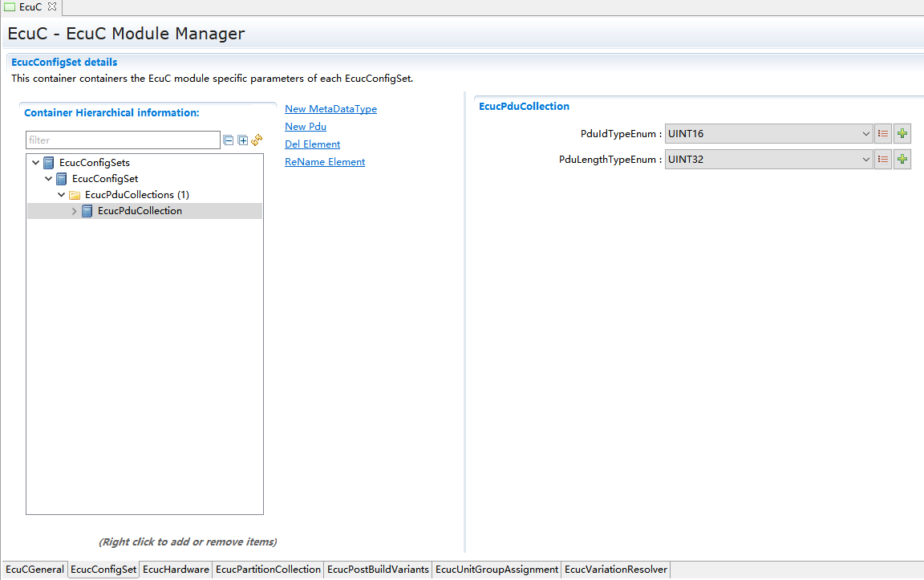Close the EcuC editor tab
924x580 pixels.
[x=52, y=7]
